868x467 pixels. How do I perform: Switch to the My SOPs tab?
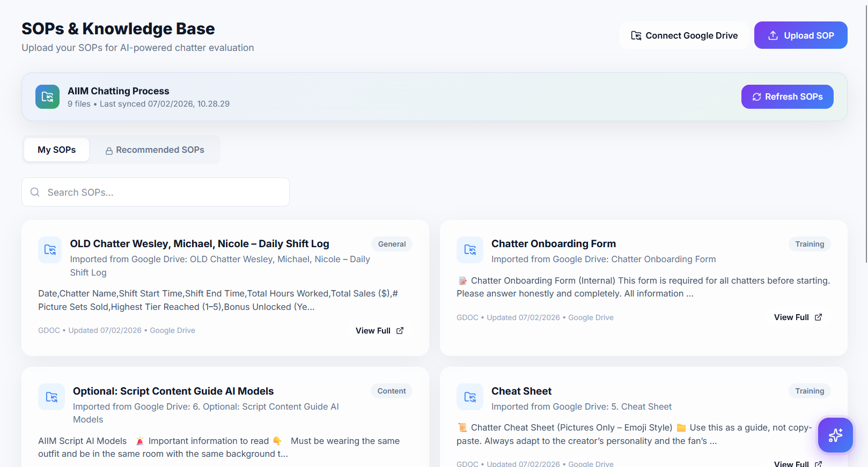56,150
